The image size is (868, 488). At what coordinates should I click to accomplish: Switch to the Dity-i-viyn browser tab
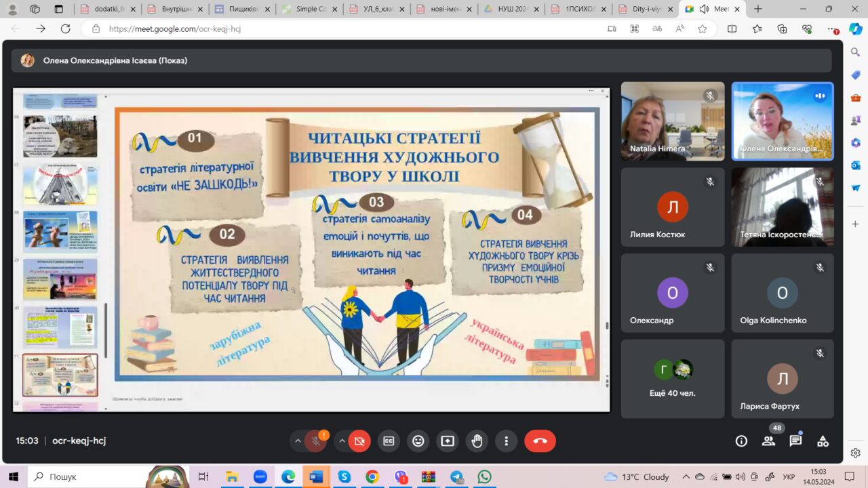point(645,9)
